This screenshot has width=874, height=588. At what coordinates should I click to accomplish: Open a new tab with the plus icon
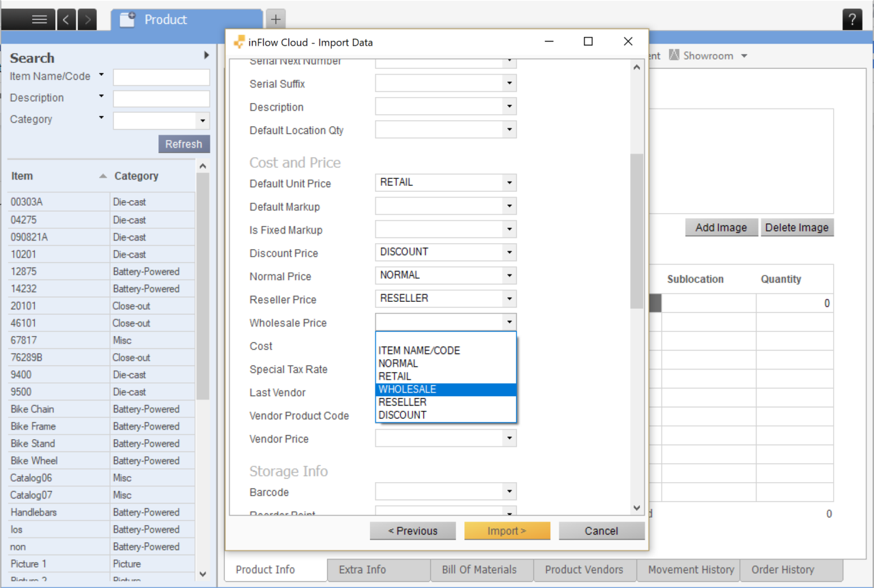pos(275,20)
